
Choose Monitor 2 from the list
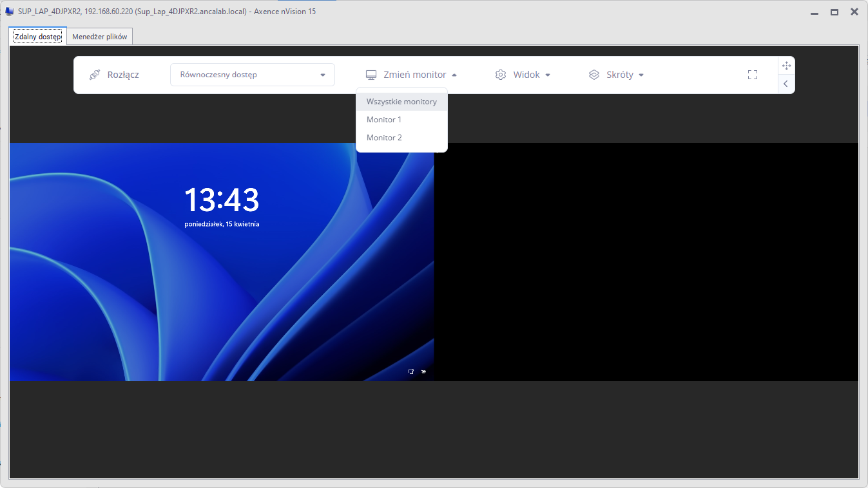coord(384,138)
